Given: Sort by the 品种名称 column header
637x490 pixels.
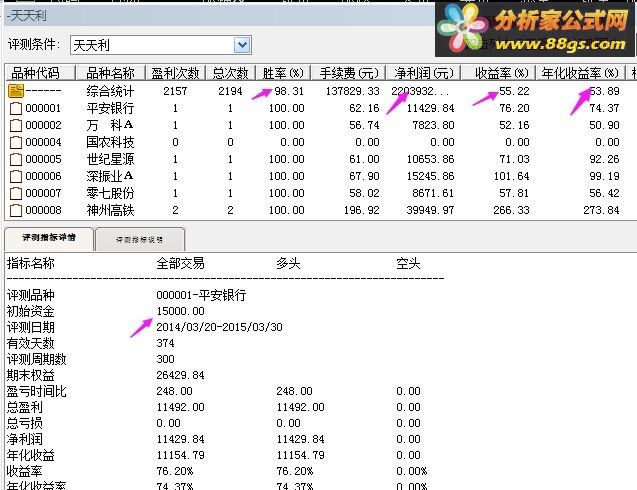Looking at the screenshot, I should 110,73.
